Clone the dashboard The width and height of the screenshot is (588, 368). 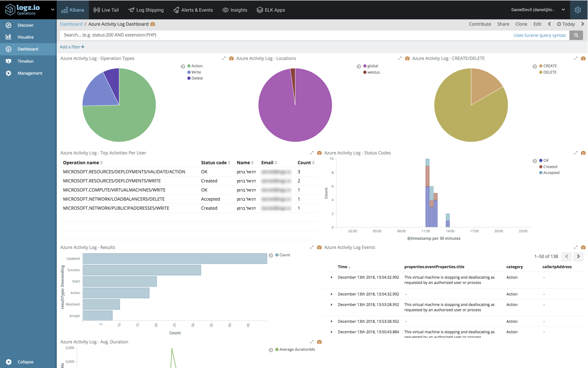click(521, 24)
